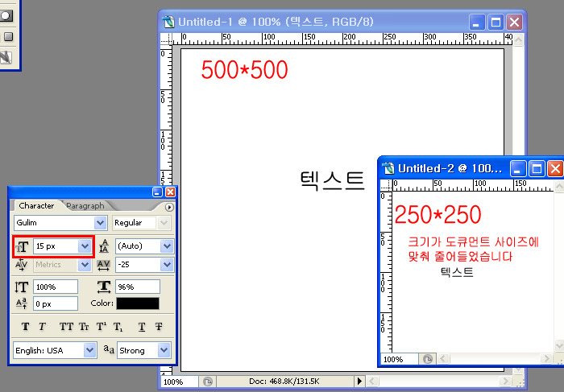
Task: Toggle Small Caps style
Action: pyautogui.click(x=84, y=326)
